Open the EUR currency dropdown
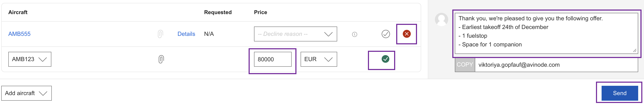Screen dimensions: 644x104 pos(318,59)
